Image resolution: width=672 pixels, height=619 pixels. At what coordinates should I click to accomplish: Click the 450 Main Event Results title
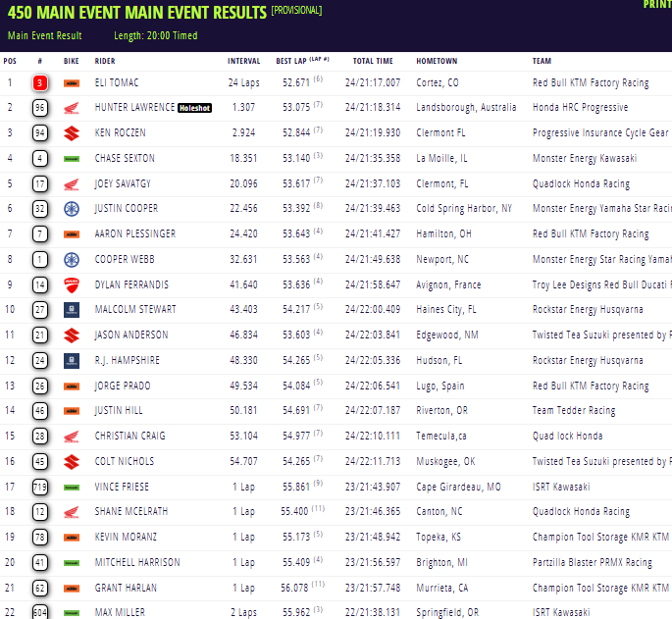(x=137, y=13)
